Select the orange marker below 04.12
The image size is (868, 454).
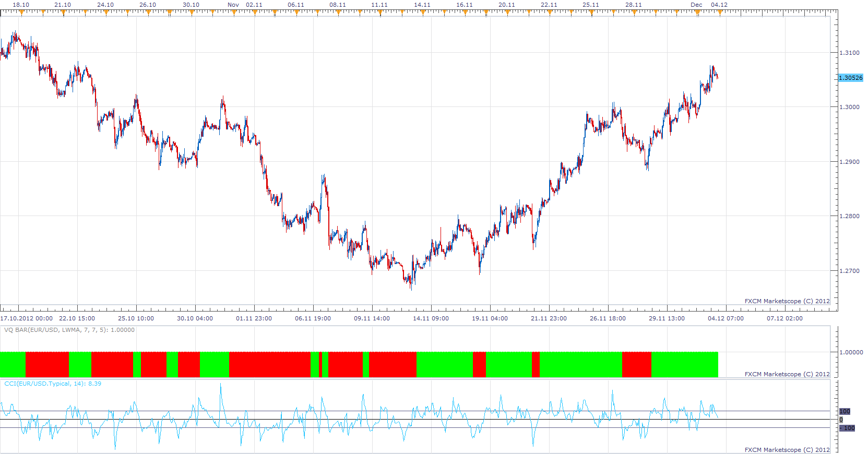[x=719, y=13]
